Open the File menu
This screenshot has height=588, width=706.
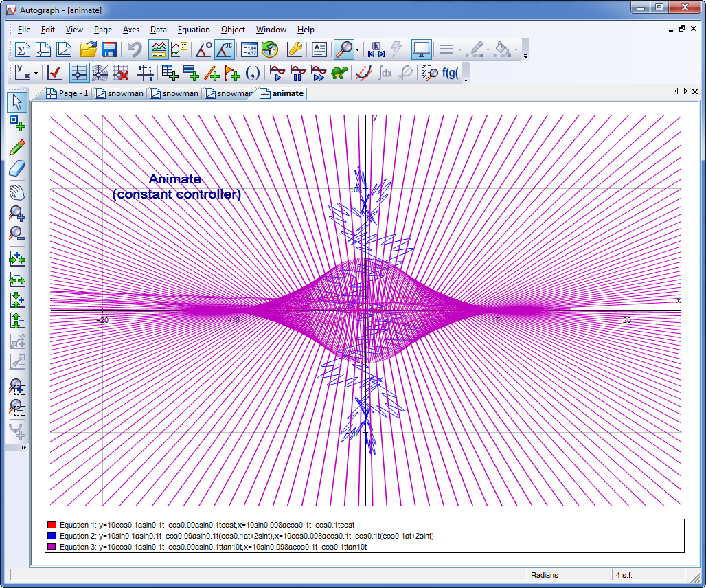click(24, 30)
